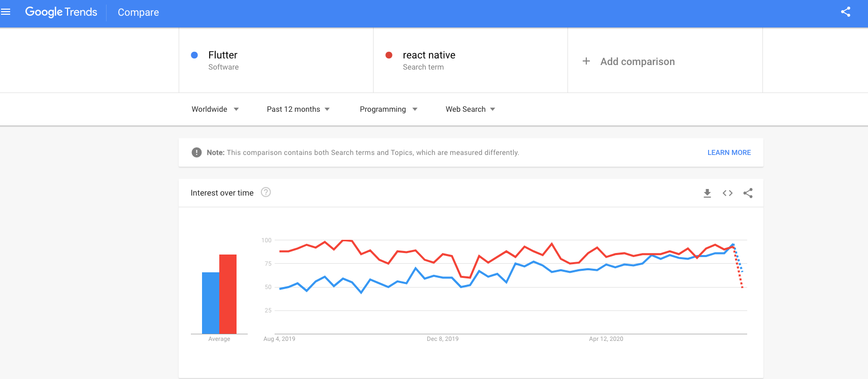This screenshot has width=868, height=379.
Task: Edit the Flutter search term
Action: [223, 55]
